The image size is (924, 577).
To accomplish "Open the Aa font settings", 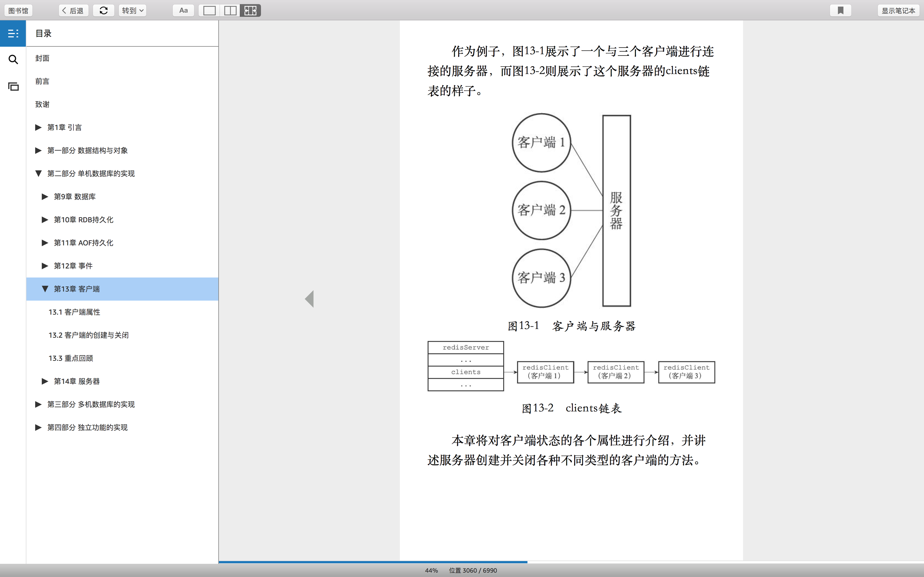I will (183, 10).
